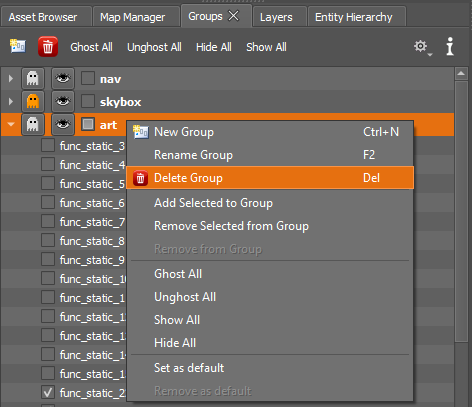Close the Groups tab

click(233, 16)
